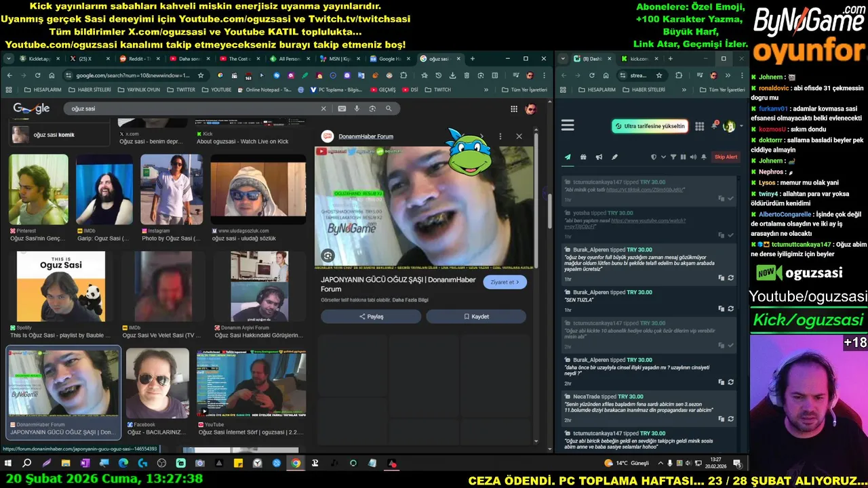Switch to kick.com tab in right browser
The image size is (868, 488).
click(639, 59)
